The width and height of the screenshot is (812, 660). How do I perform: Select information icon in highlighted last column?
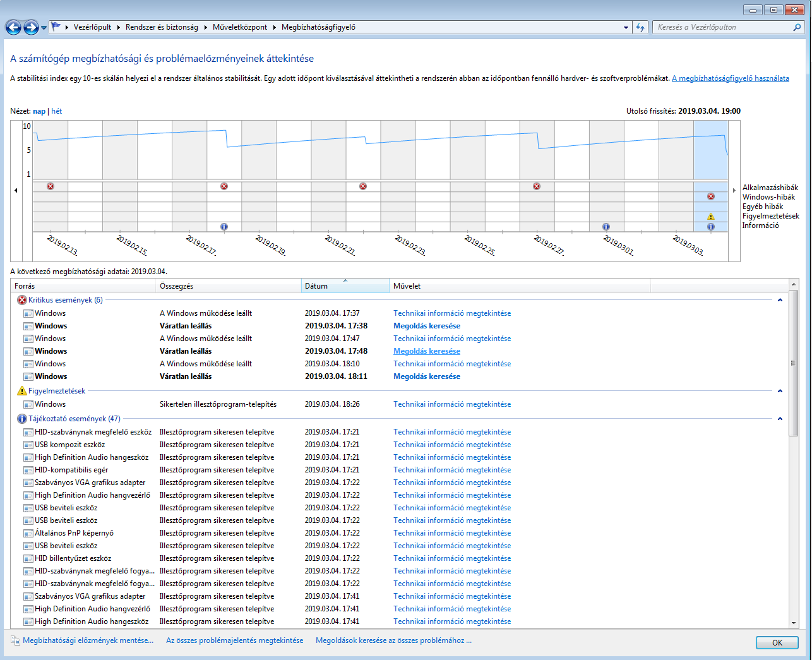pos(711,227)
